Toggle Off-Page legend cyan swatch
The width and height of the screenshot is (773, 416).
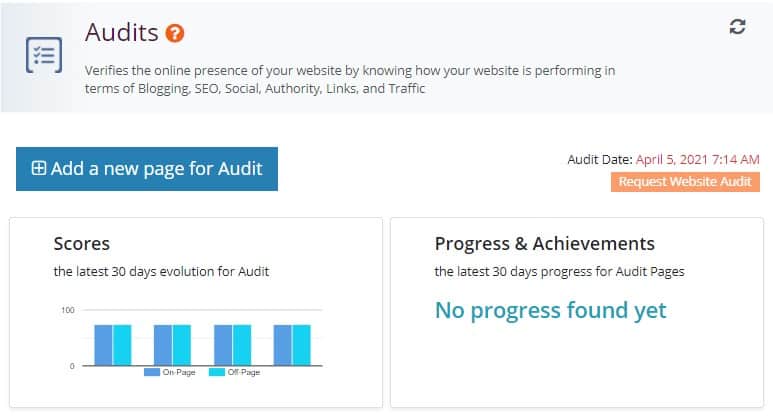217,372
